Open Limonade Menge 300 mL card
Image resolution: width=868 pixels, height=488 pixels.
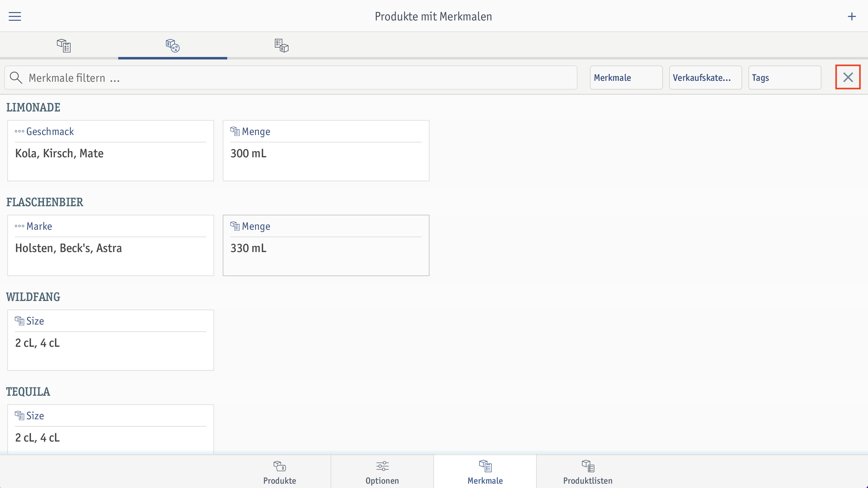[x=326, y=151]
